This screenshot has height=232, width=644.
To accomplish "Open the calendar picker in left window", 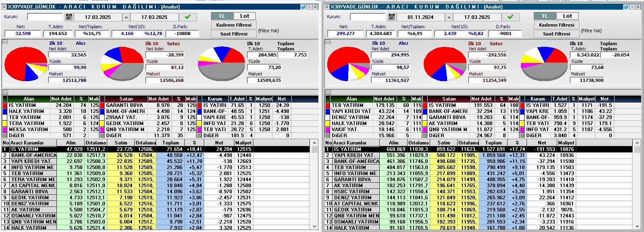I will tap(69, 17).
